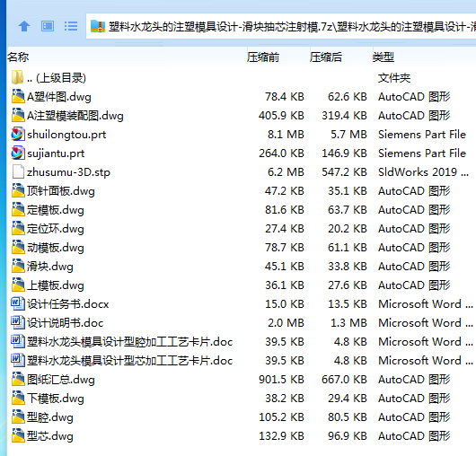Select file zhusumu-3D.stp
Viewport: 476px width, 456px height.
pos(68,172)
